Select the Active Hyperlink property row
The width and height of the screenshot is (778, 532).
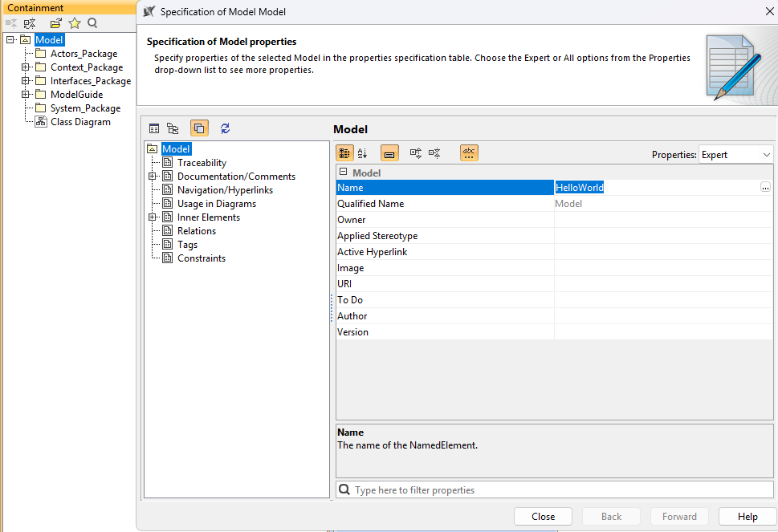[554, 252]
